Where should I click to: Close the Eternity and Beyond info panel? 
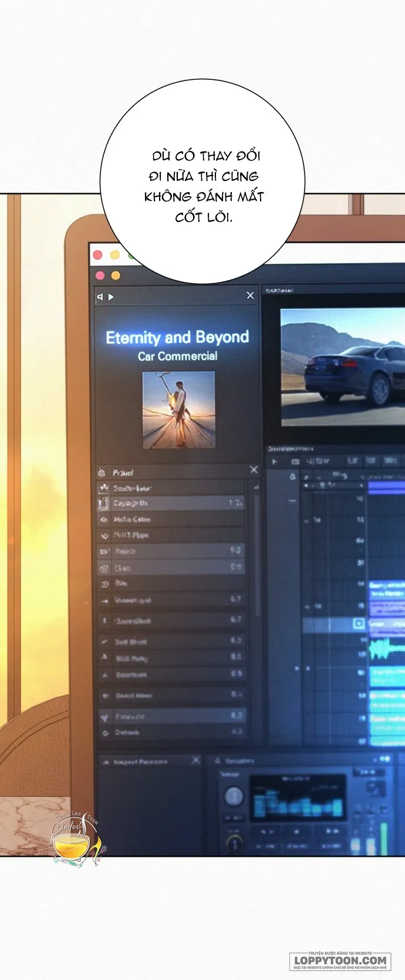[x=250, y=295]
